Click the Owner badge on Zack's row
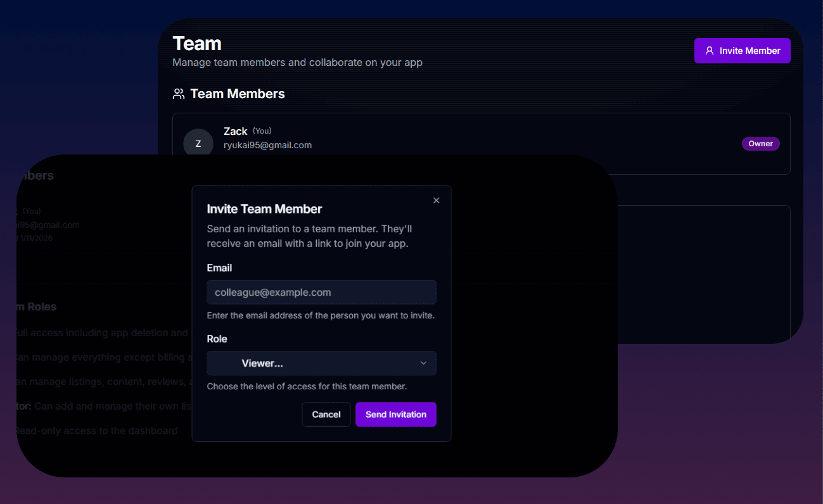 pyautogui.click(x=760, y=144)
